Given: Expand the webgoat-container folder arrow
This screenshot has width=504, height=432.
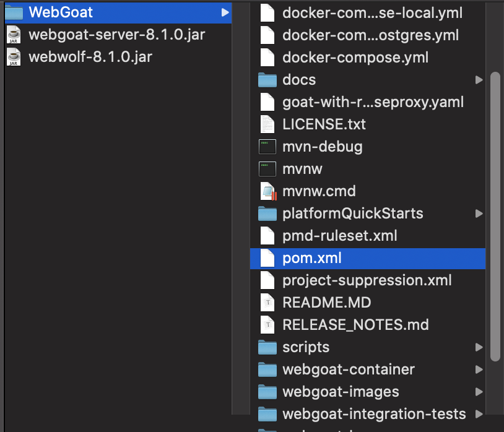Looking at the screenshot, I should (x=479, y=369).
